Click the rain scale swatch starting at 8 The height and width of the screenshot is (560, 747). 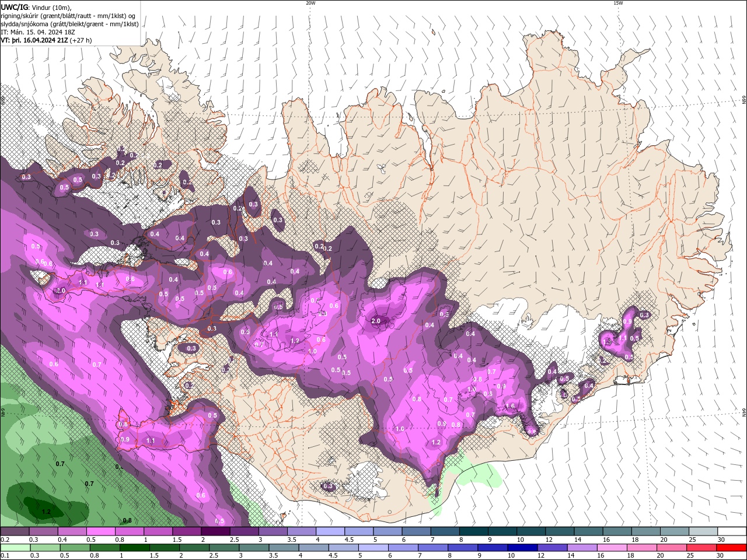[x=463, y=548]
